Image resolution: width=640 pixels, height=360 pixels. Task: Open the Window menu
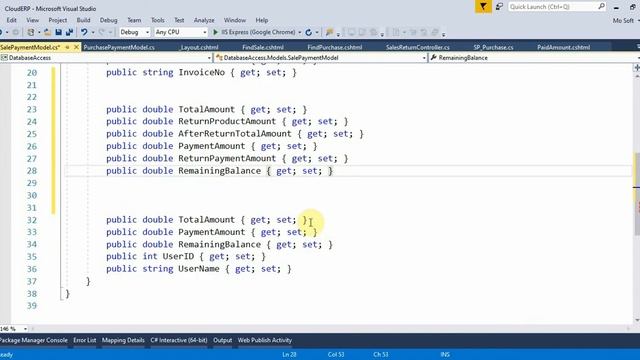pyautogui.click(x=235, y=20)
